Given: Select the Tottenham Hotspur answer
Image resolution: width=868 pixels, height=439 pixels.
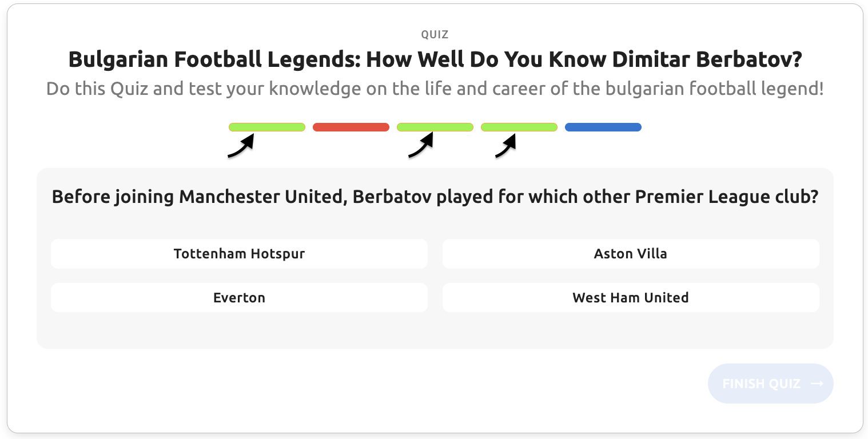Looking at the screenshot, I should click(239, 254).
